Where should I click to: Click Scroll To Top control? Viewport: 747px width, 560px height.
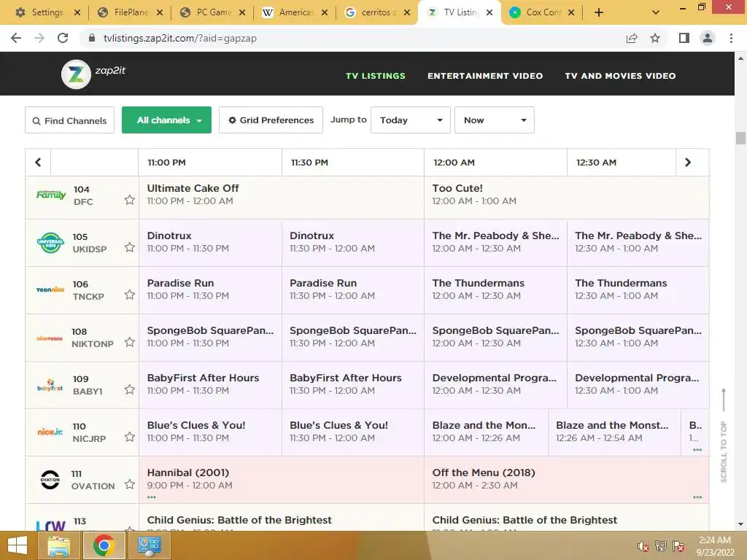pos(724,436)
